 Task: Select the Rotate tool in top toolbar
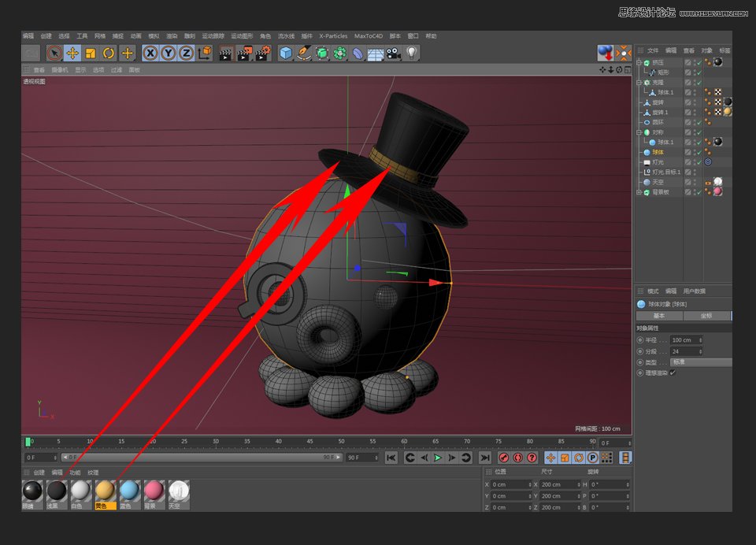point(109,53)
